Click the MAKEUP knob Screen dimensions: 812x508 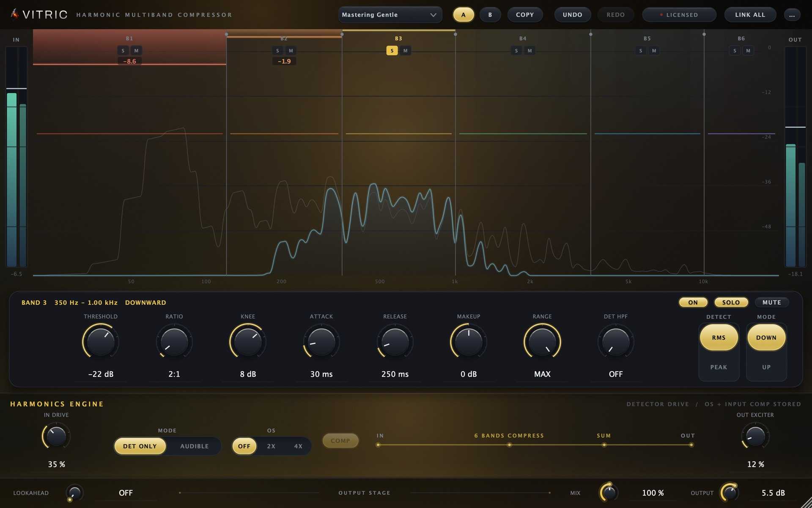(469, 341)
